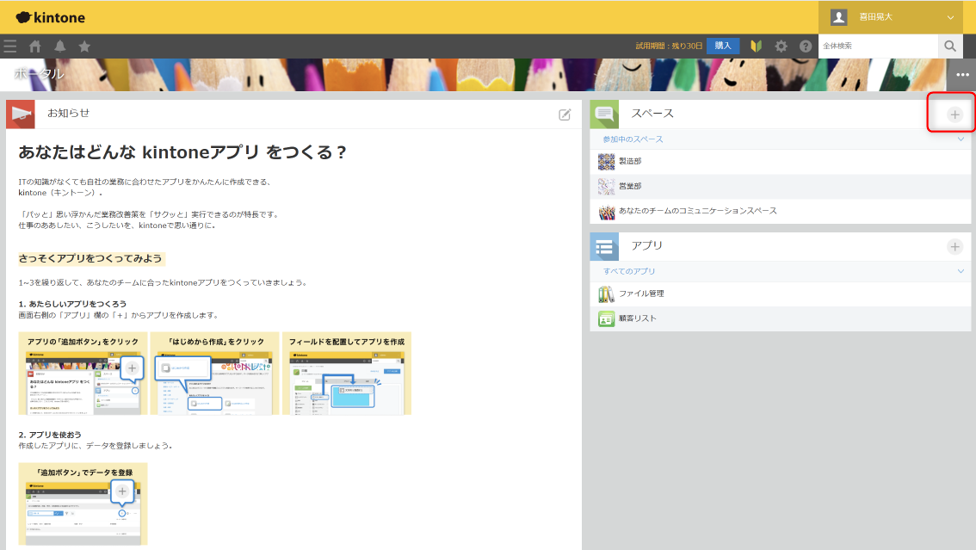Create a new space with plus button

[954, 114]
